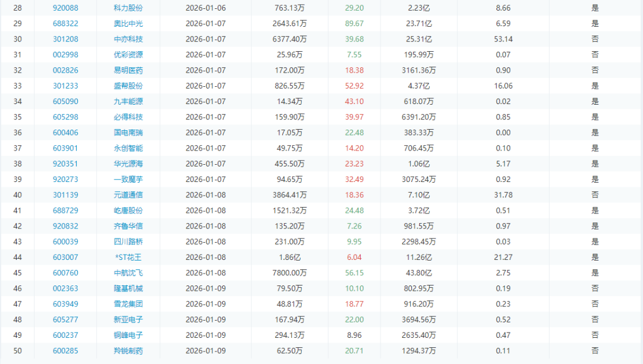Open stock name 国电南瑞
Viewport: 643px width, 364px height.
pos(129,132)
